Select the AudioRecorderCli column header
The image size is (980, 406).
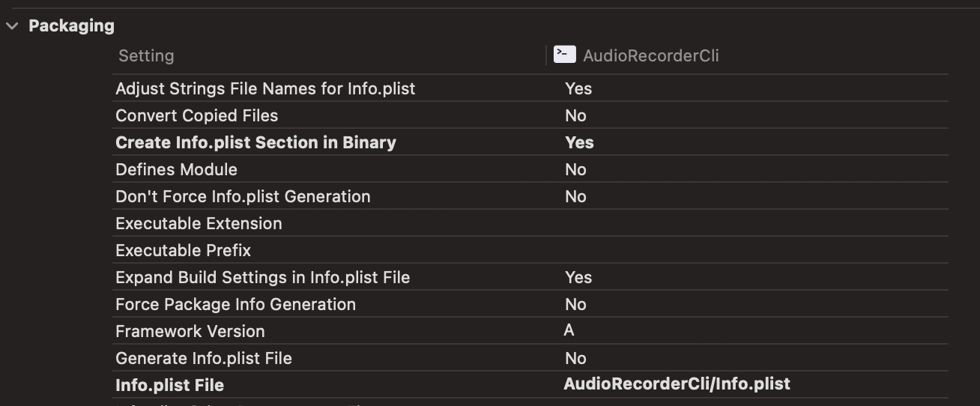[651, 55]
